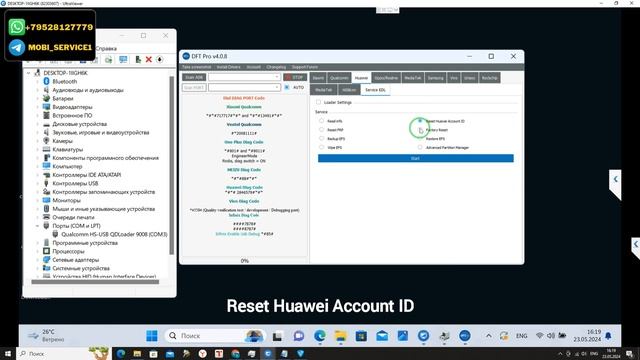This screenshot has width=640, height=360.
Task: Select Reset Huawei Account ID radio option
Action: point(420,121)
